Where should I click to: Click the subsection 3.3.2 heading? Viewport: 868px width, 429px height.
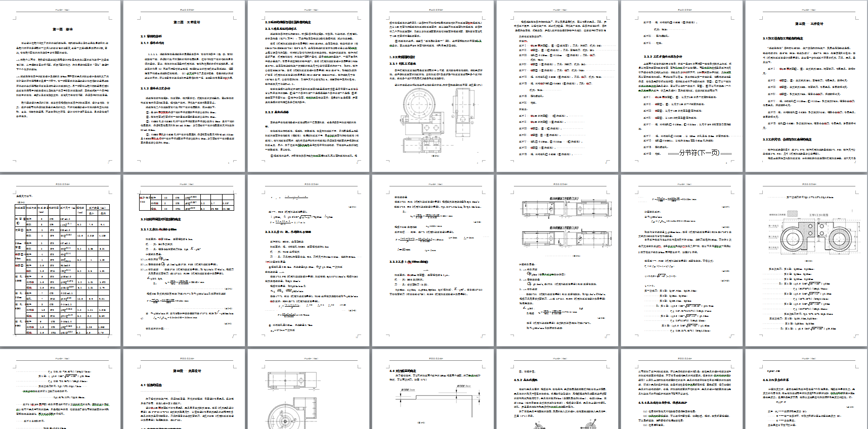tap(287, 232)
